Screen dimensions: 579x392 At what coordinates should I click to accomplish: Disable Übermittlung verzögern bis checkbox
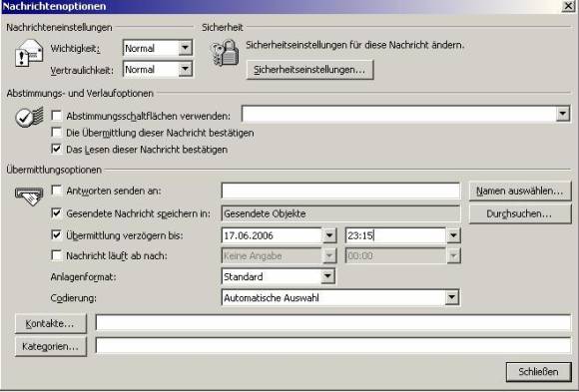[57, 235]
